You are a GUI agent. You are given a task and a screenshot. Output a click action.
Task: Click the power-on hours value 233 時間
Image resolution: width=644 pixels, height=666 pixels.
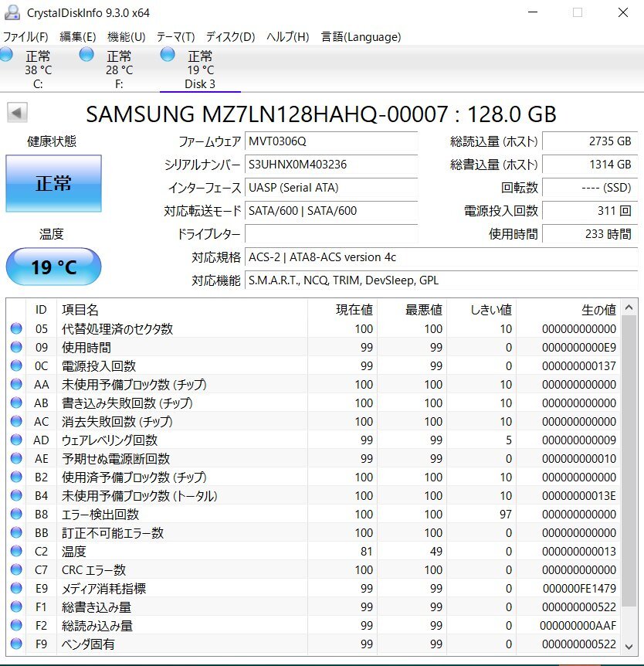[590, 234]
